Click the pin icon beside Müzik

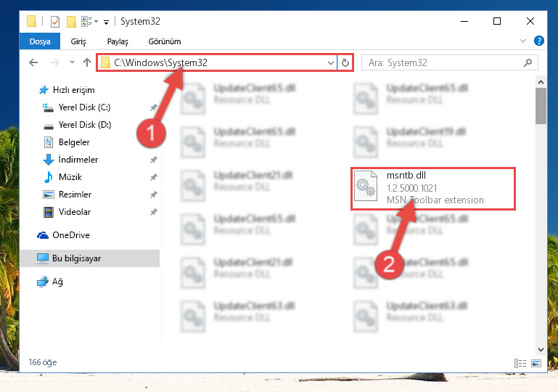pyautogui.click(x=153, y=177)
